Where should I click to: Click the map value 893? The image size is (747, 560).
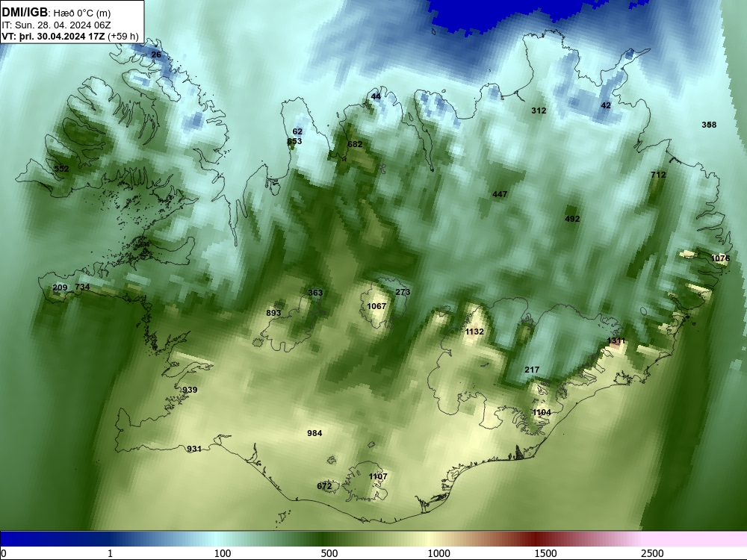[x=273, y=313]
